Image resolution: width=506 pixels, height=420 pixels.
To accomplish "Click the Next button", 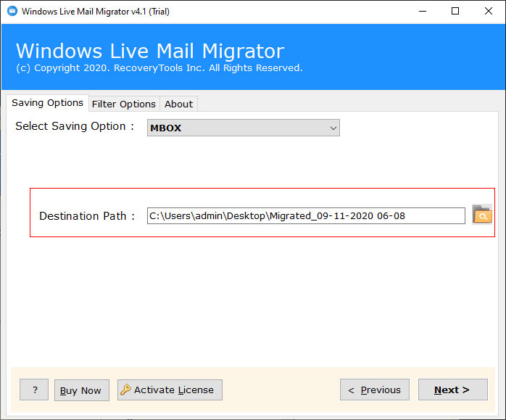I will (x=453, y=390).
